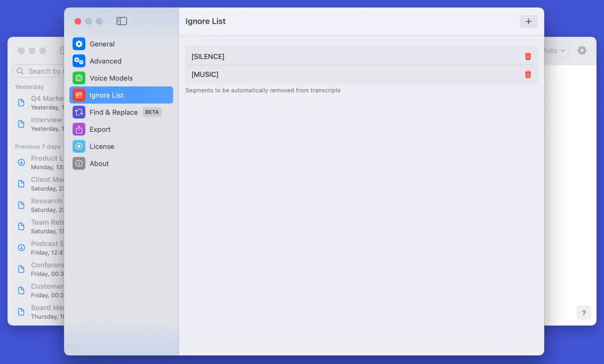Image resolution: width=604 pixels, height=364 pixels.
Task: Click the search field in main window
Action: pos(39,71)
